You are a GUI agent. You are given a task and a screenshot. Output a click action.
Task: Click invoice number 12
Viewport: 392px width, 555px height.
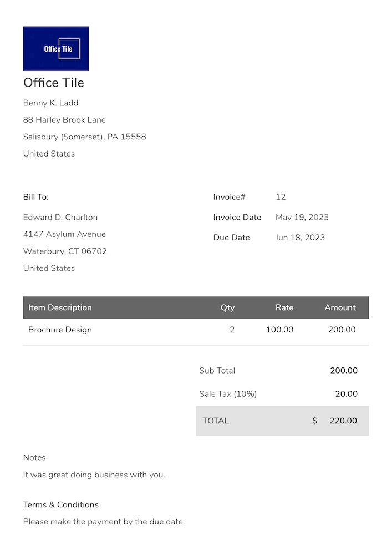[x=281, y=197]
